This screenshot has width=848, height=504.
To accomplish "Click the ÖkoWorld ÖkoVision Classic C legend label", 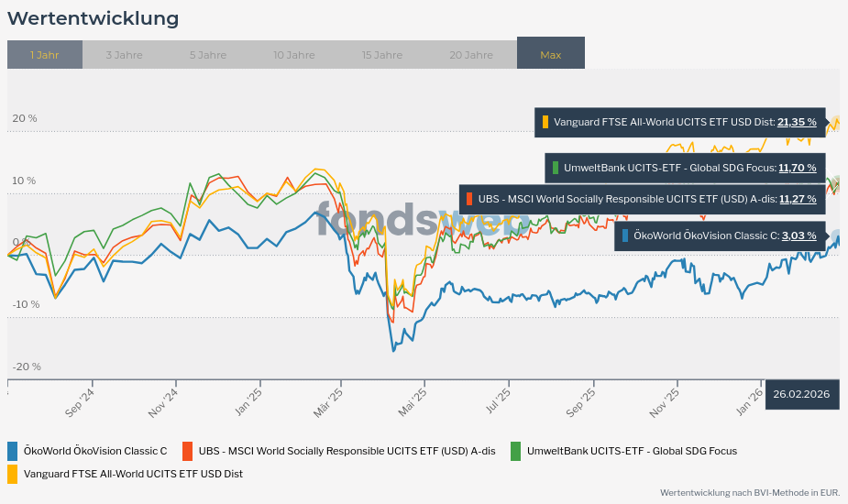I will 95,451.
